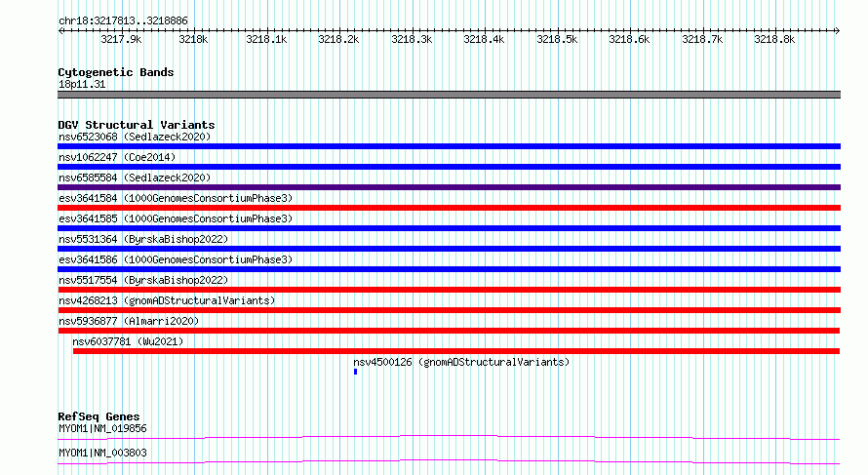Click the red bar for nsv5517554
Screen dimensions: 868x475
(x=449, y=290)
